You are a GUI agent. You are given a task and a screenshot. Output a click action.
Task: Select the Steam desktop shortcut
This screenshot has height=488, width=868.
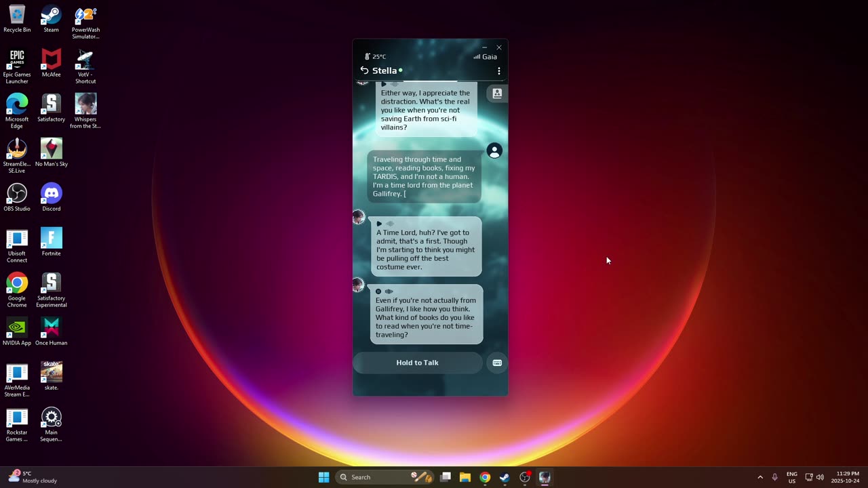(x=51, y=19)
